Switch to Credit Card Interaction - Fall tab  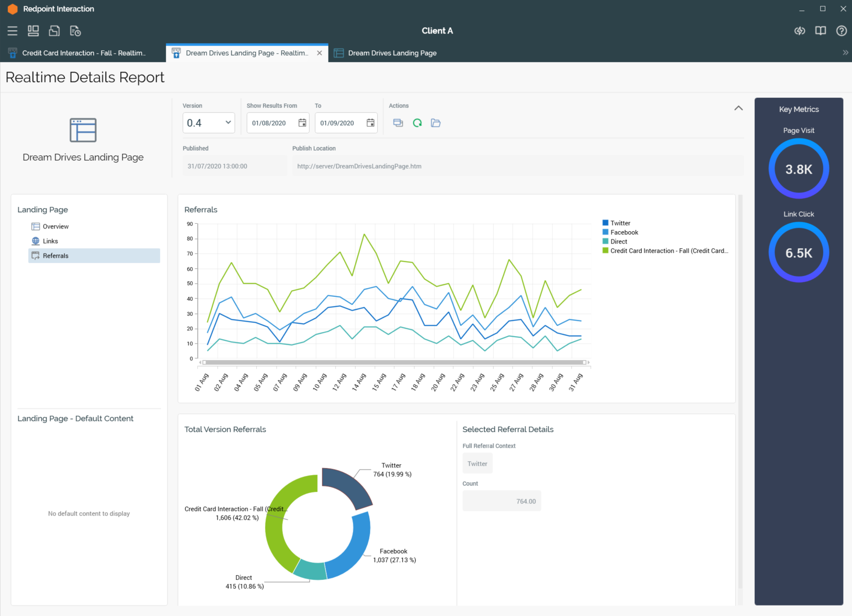tap(83, 53)
